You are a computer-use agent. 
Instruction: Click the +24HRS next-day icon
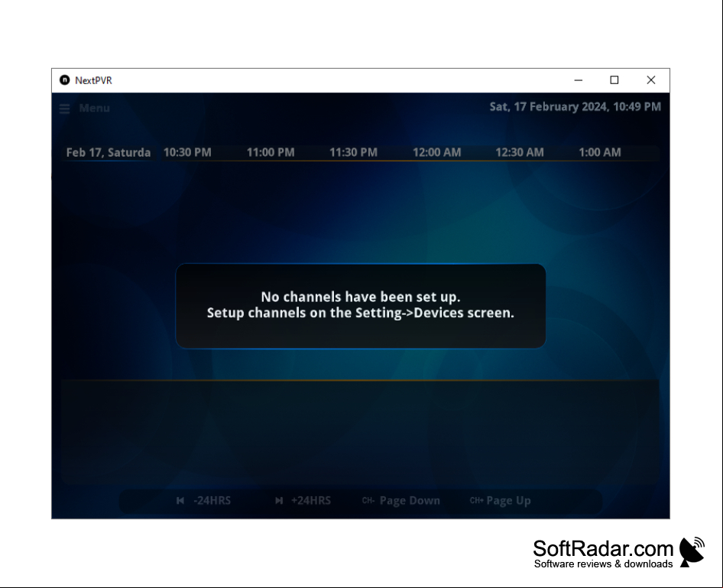coord(279,500)
